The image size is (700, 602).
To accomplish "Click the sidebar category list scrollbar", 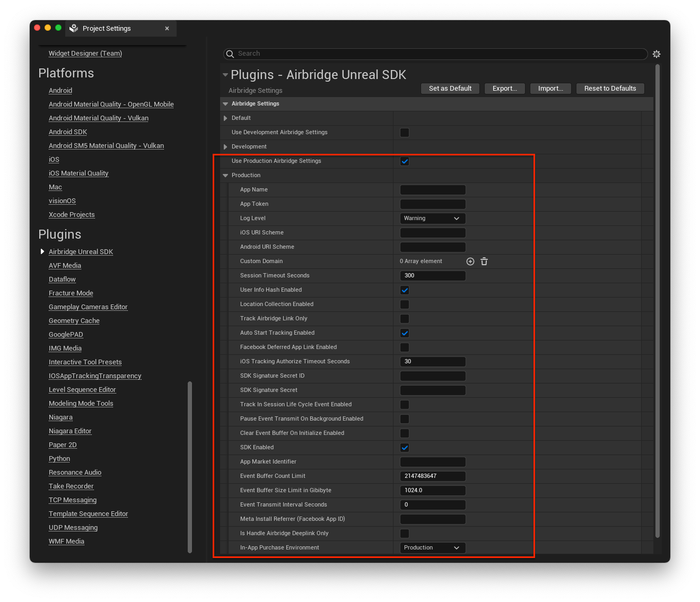I will click(190, 467).
